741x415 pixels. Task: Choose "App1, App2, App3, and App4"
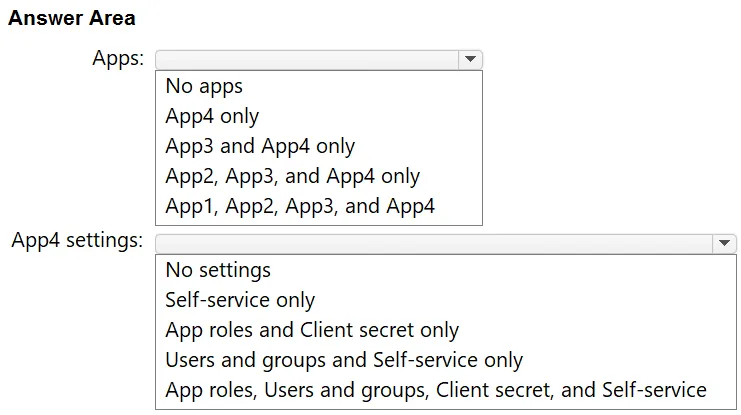[300, 206]
